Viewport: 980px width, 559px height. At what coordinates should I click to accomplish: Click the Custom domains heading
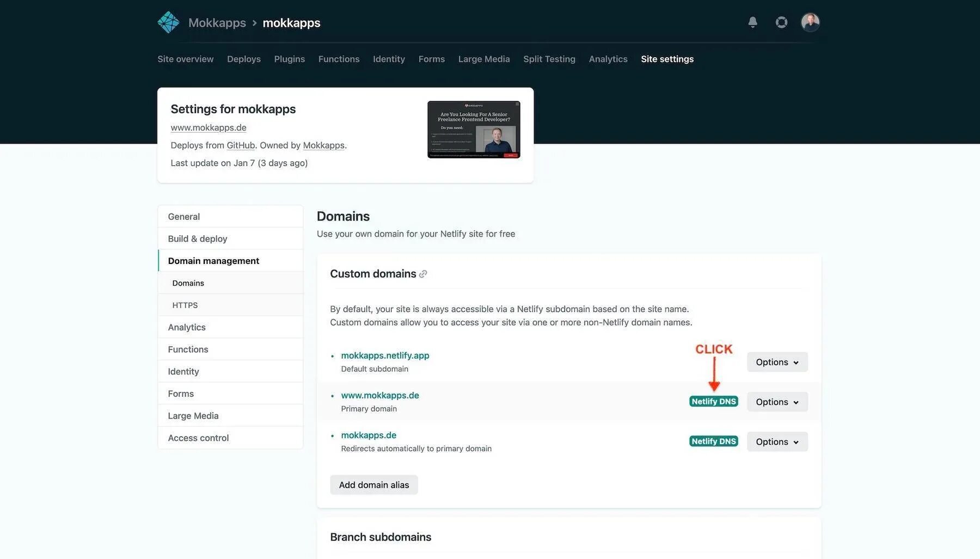coord(373,274)
